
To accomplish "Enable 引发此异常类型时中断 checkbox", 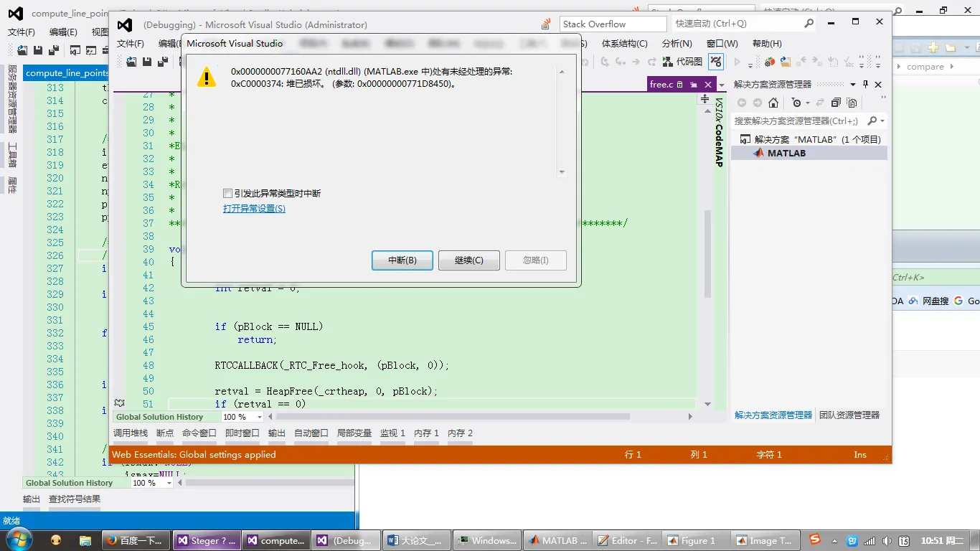I will click(227, 194).
